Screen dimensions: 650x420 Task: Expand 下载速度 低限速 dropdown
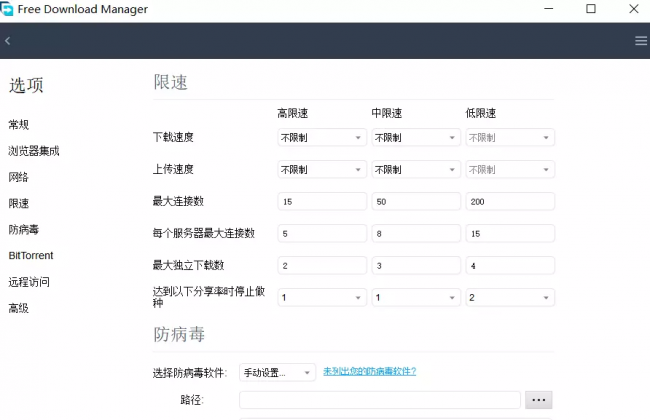[510, 137]
